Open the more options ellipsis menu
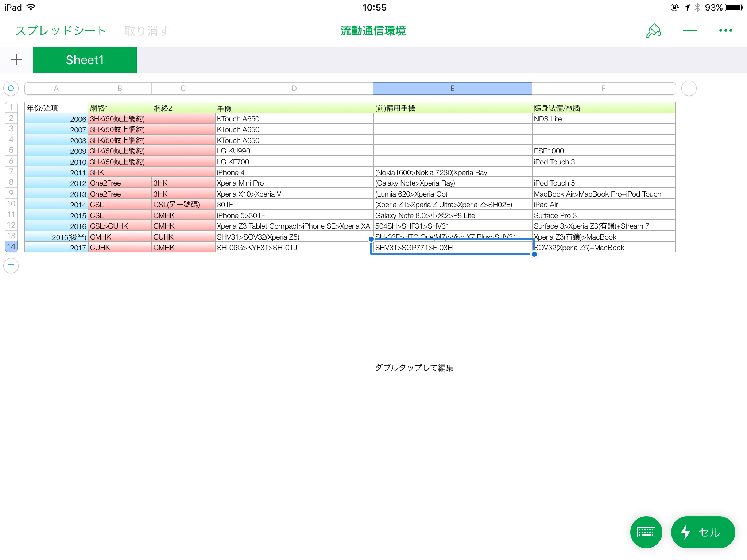Screen dimensions: 747x560 point(725,31)
